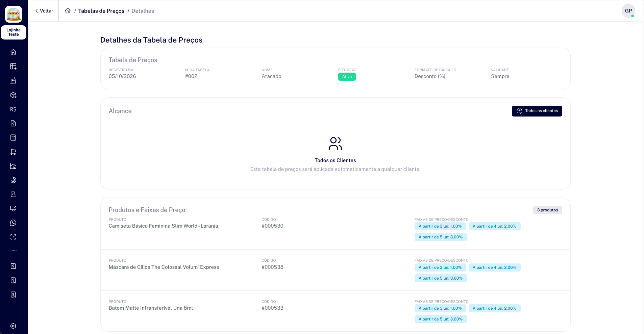Open the Tabelas de Preços breadcrumb link
The width and height of the screenshot is (644, 334).
(101, 11)
